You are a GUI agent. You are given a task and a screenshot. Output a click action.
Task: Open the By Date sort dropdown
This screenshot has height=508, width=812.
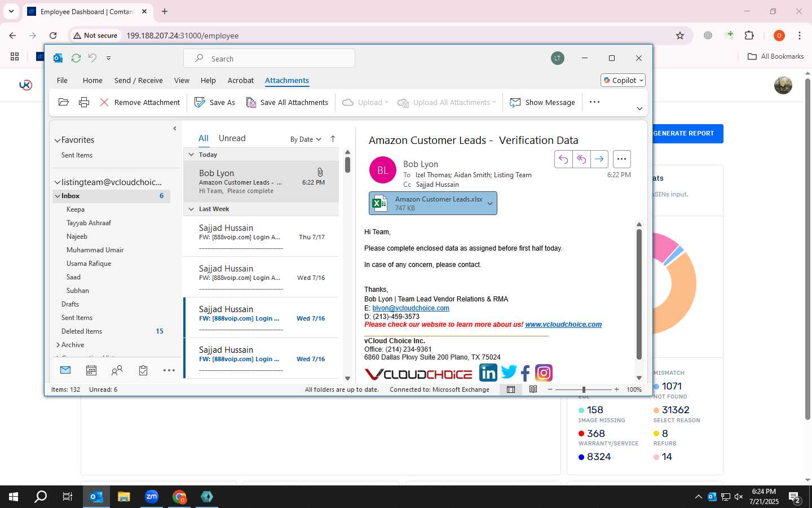tap(306, 139)
